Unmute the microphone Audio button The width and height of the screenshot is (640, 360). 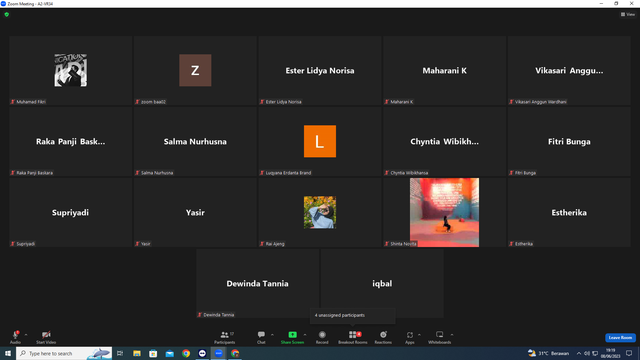click(15, 337)
